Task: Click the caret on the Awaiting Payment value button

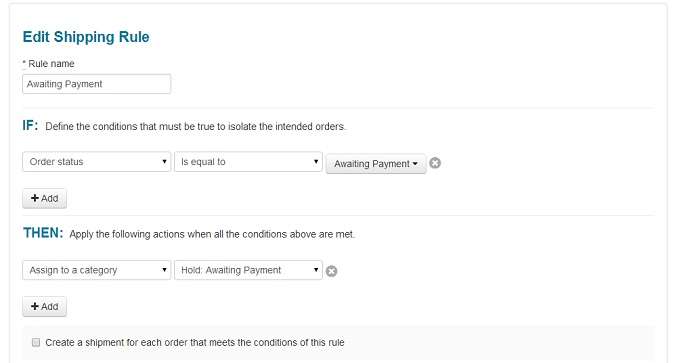Action: [x=415, y=164]
